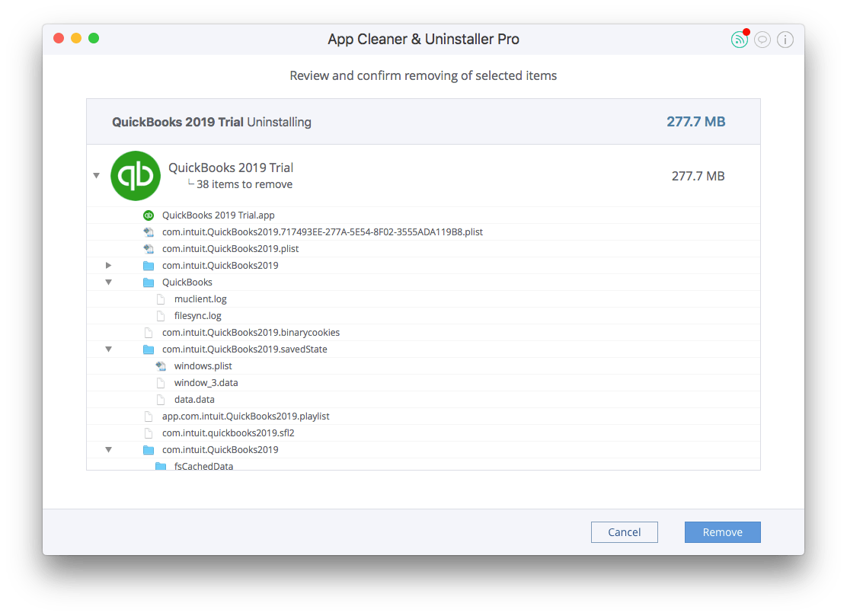Click the blue 277.7 MB total in the header
This screenshot has height=616, width=847.
(x=695, y=122)
